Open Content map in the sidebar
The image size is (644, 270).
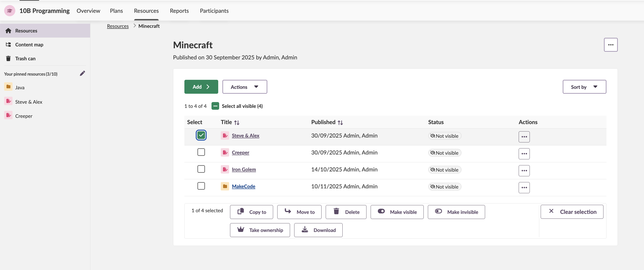29,45
